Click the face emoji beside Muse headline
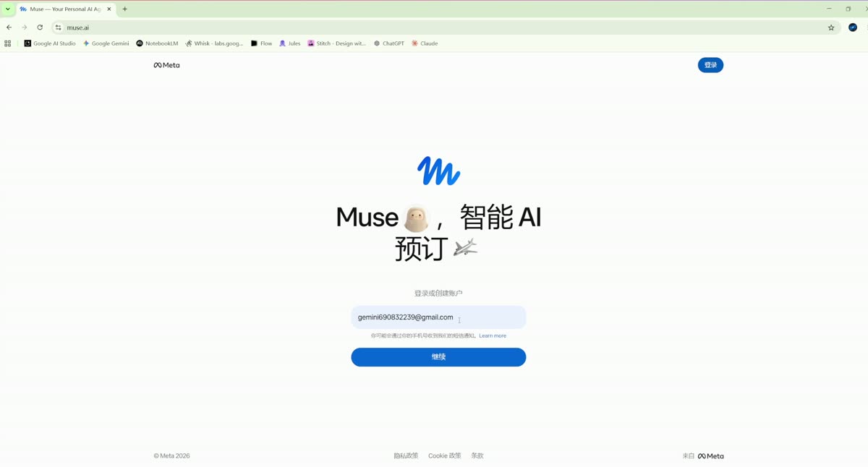The height and width of the screenshot is (467, 868). pos(417,218)
